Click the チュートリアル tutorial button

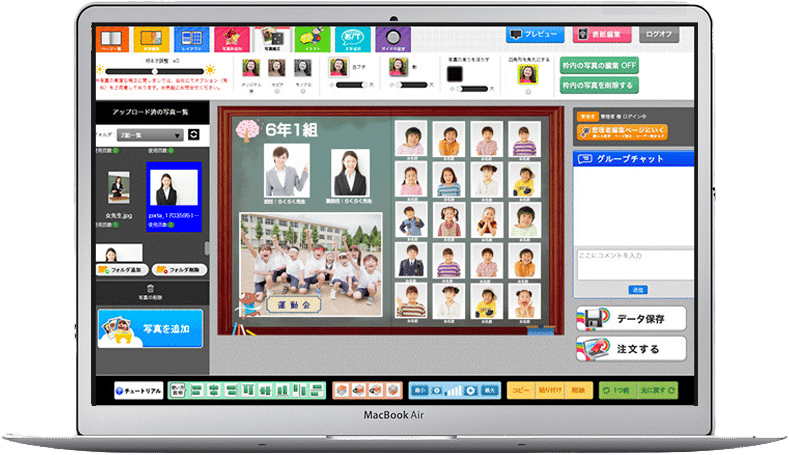138,391
